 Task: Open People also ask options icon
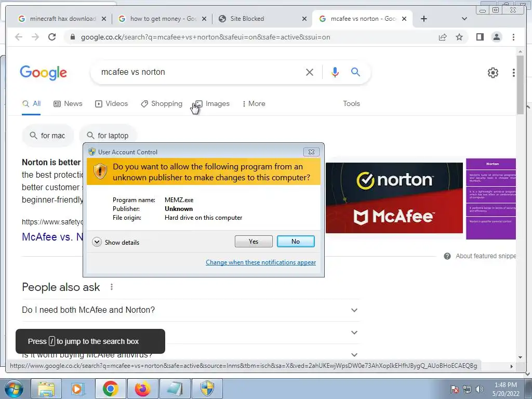[112, 287]
